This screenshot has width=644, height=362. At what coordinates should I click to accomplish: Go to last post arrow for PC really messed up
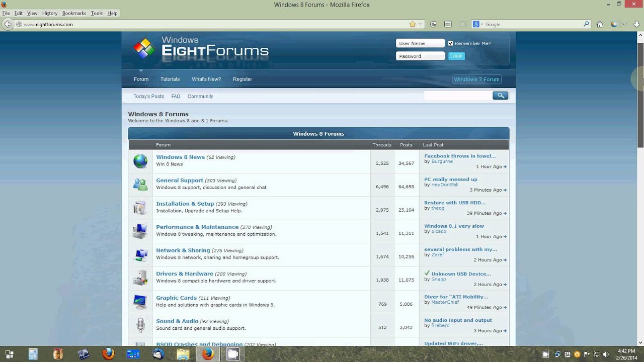pos(505,190)
